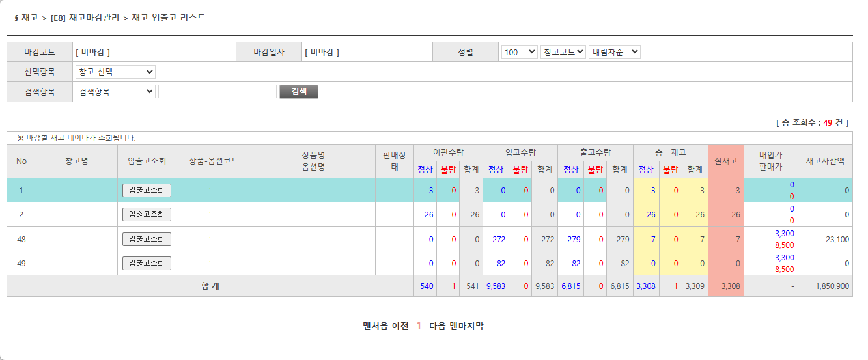Image resolution: width=868 pixels, height=360 pixels.
Task: Click 입출고조회 button in row 2
Action: tap(147, 214)
